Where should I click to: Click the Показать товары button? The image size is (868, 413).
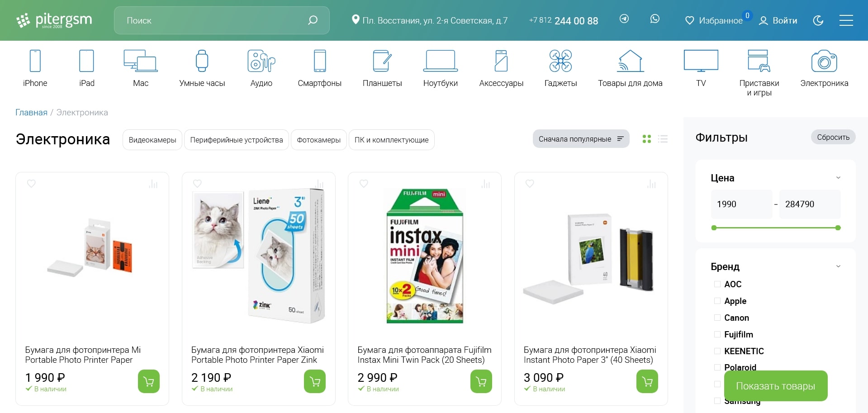(x=776, y=386)
